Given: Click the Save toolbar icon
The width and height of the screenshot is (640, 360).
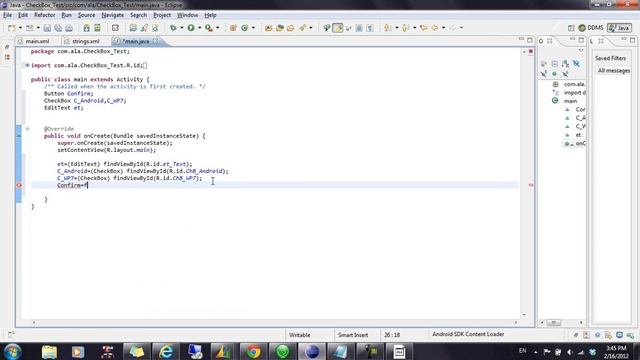Looking at the screenshot, I should click(47, 28).
